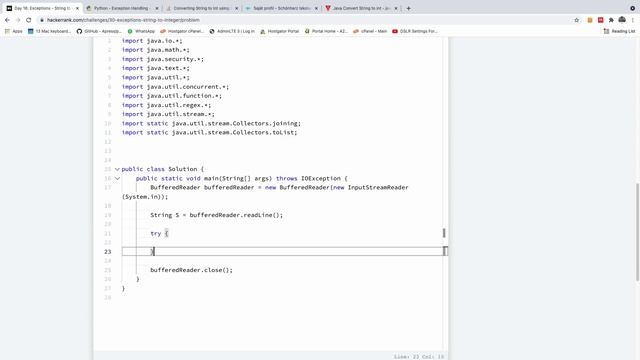View site info via the lock icon
640x360 pixels.
[x=42, y=20]
